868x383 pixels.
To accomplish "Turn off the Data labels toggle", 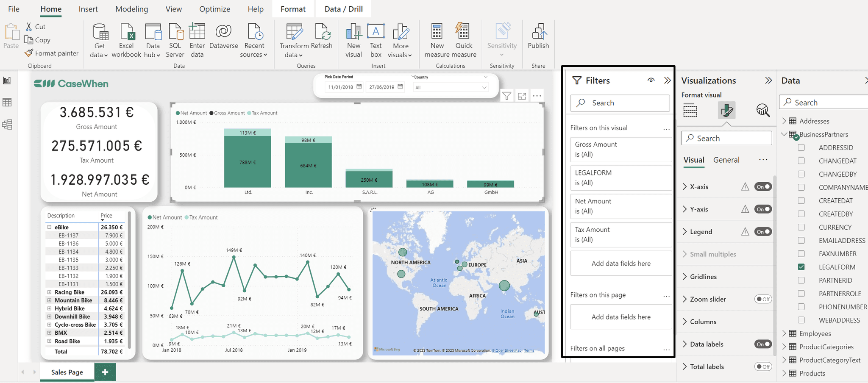I will pyautogui.click(x=762, y=344).
